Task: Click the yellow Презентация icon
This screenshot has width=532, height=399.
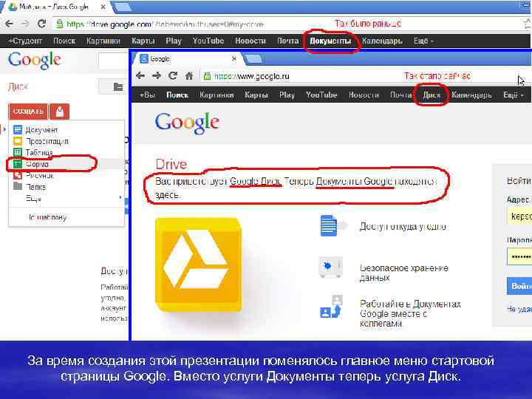Action: click(17, 141)
